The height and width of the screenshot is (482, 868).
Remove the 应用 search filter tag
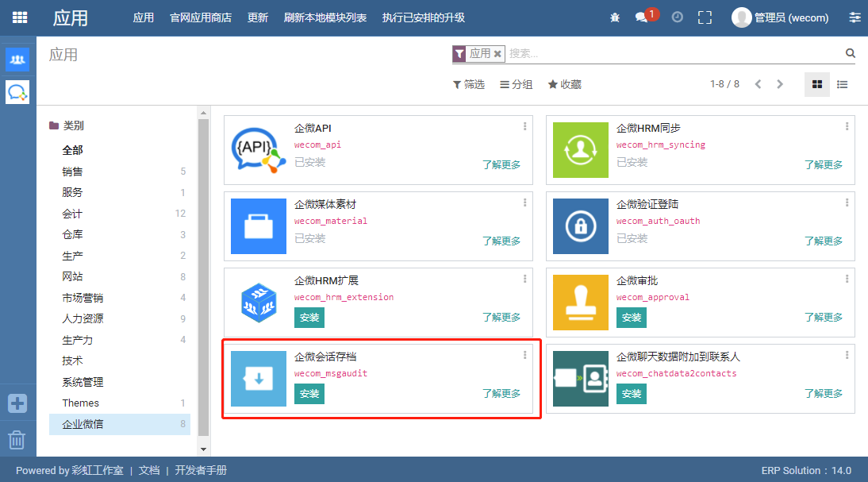497,54
